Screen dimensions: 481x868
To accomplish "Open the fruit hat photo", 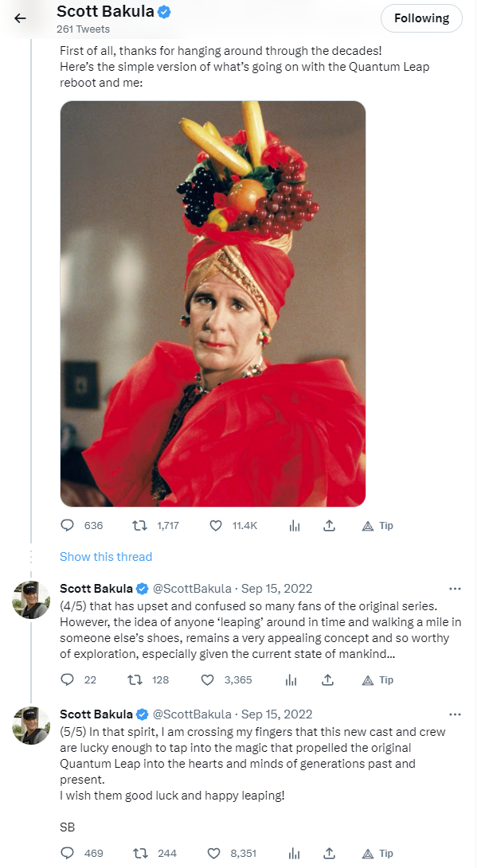I will point(213,303).
